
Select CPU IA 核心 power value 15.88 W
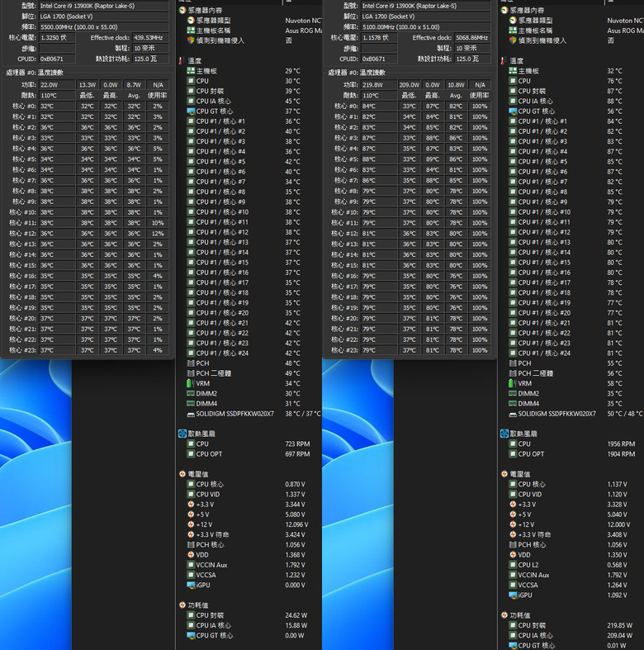coord(296,625)
